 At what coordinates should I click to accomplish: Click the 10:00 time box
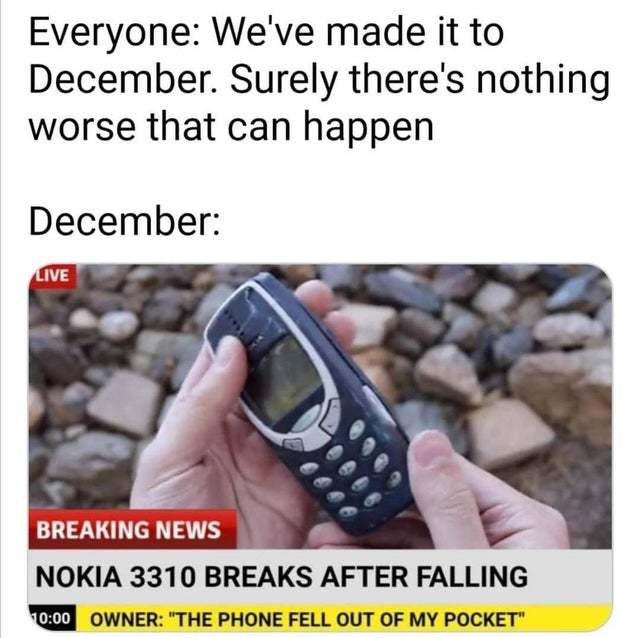pyautogui.click(x=53, y=618)
